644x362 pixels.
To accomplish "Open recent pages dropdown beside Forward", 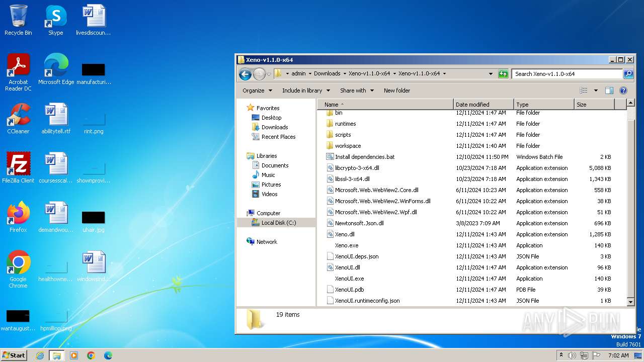I will click(269, 74).
